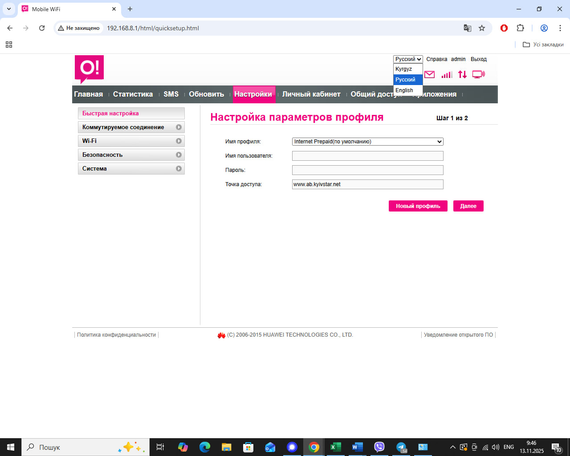This screenshot has height=456, width=570.
Task: Click the Далее button
Action: (x=468, y=206)
